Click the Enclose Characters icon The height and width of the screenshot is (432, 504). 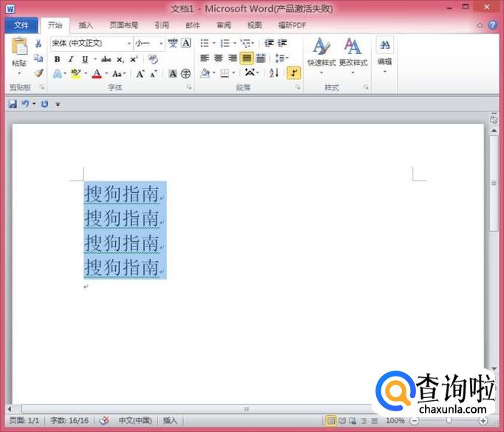click(185, 74)
